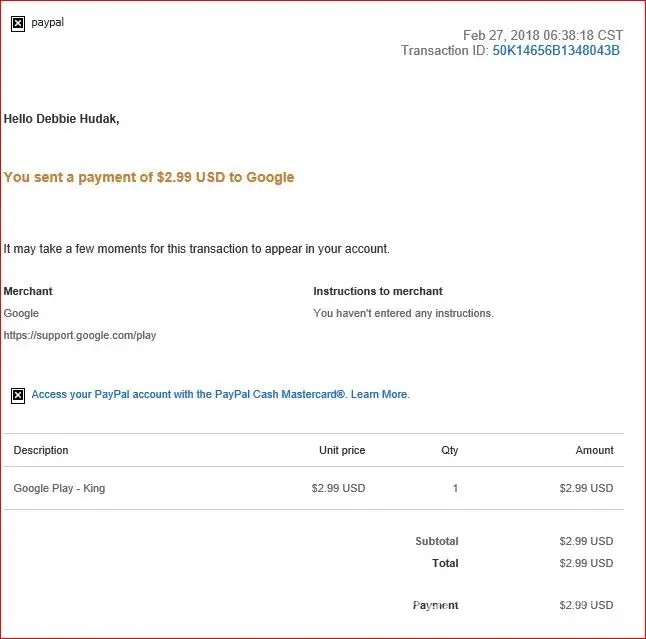Open the PayPal Cash Mastercard Learn More link
This screenshot has height=639, width=646.
click(x=220, y=395)
